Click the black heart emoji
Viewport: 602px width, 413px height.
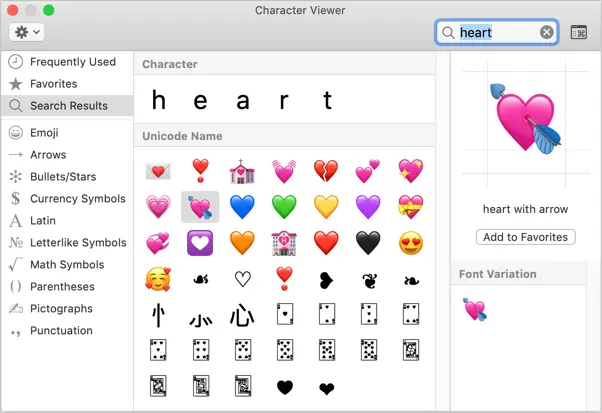tap(368, 243)
